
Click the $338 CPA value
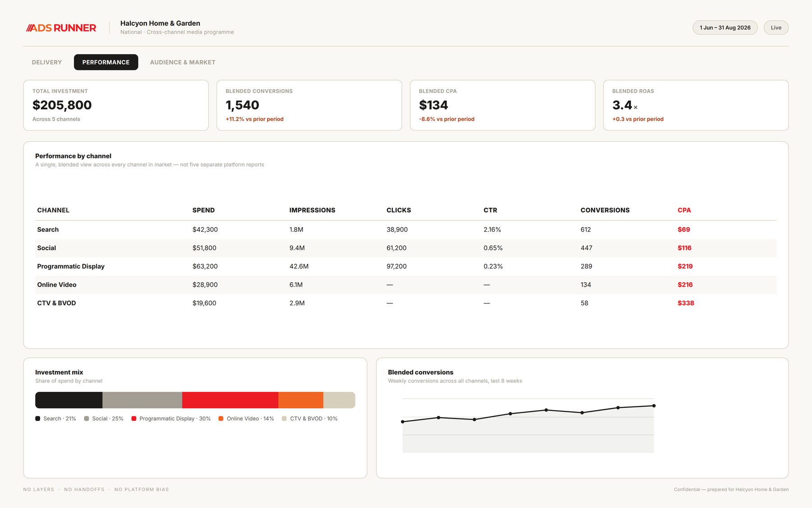pyautogui.click(x=686, y=303)
